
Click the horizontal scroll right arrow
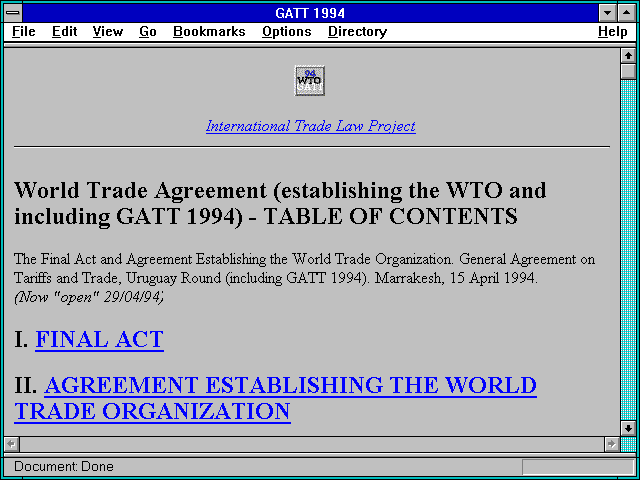(x=611, y=444)
